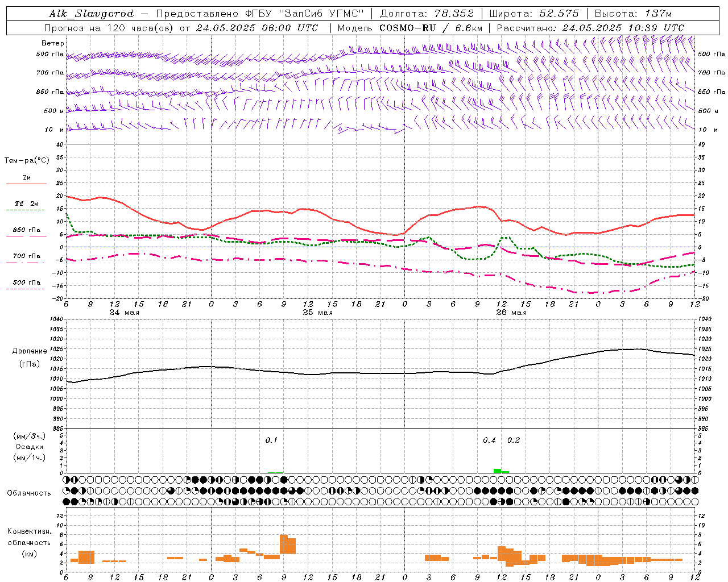Click the tallest green precipitation bar
This screenshot has width=728, height=582.
497,471
